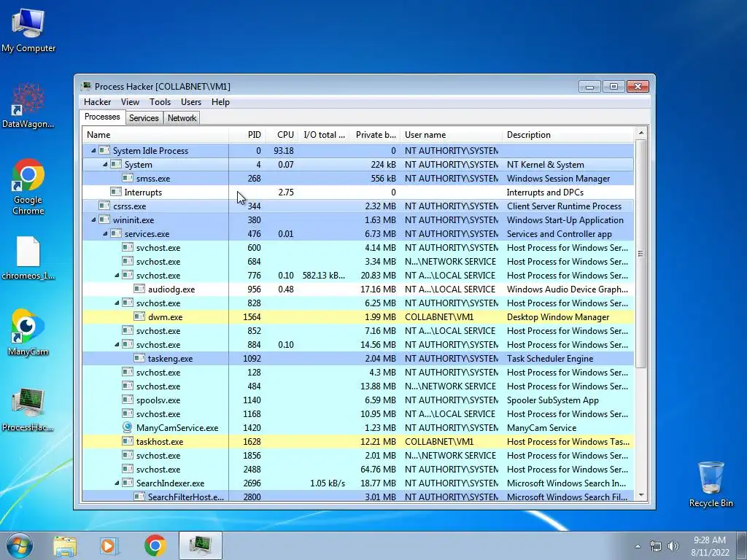Click the csrss.exe process icon
747x560 pixels.
[104, 206]
